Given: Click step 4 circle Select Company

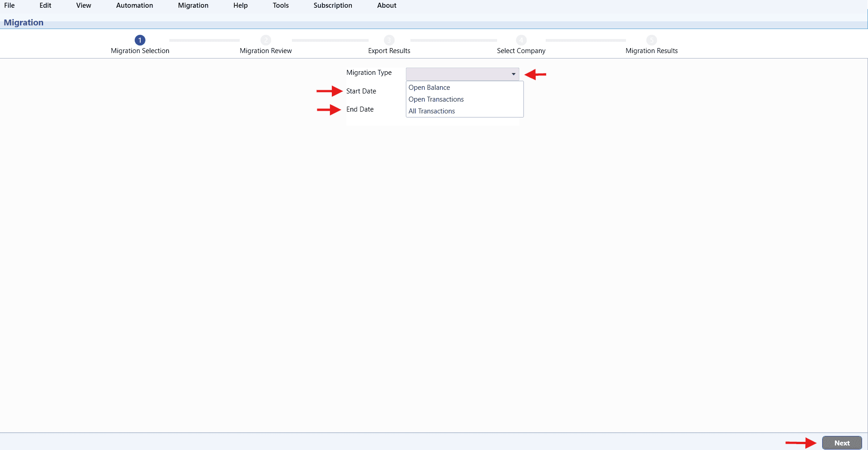Looking at the screenshot, I should click(521, 40).
